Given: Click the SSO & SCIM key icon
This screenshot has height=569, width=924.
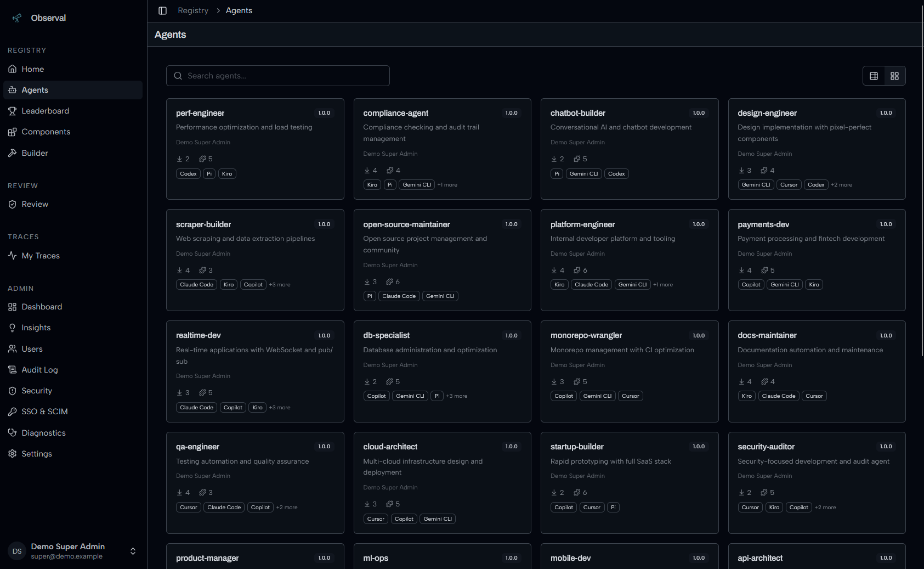Looking at the screenshot, I should point(13,412).
